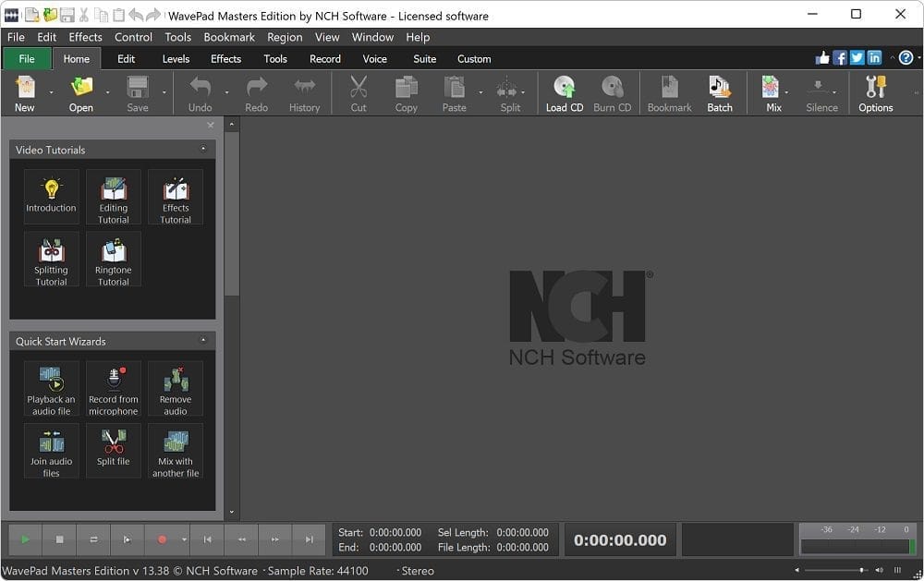Collapse the Quick Start Wizards panel
The height and width of the screenshot is (581, 924).
pos(203,340)
